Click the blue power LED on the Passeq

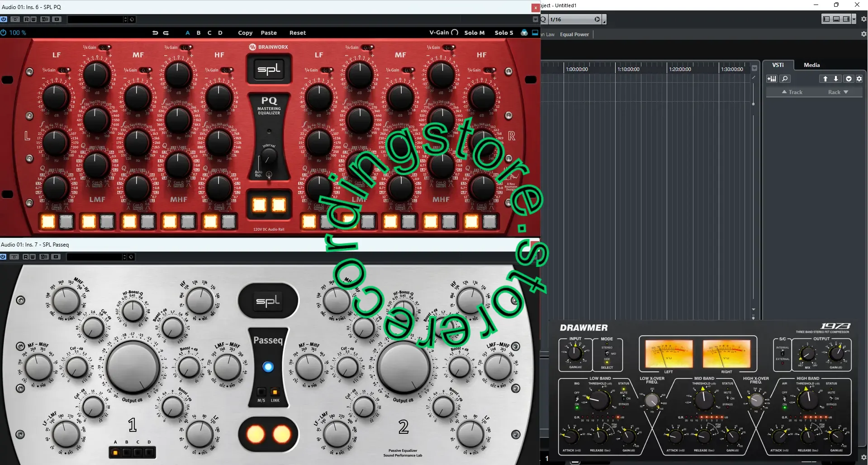point(268,367)
